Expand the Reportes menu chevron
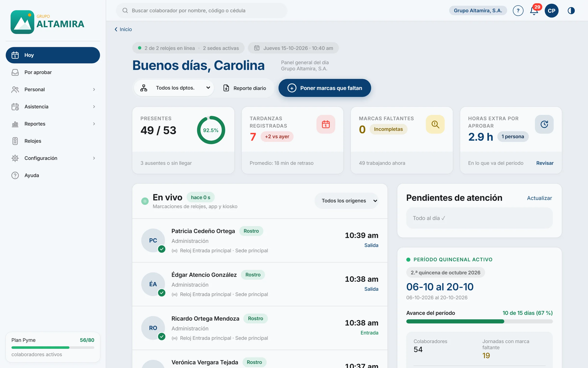Screen dimensions: 588x368 tap(94, 124)
